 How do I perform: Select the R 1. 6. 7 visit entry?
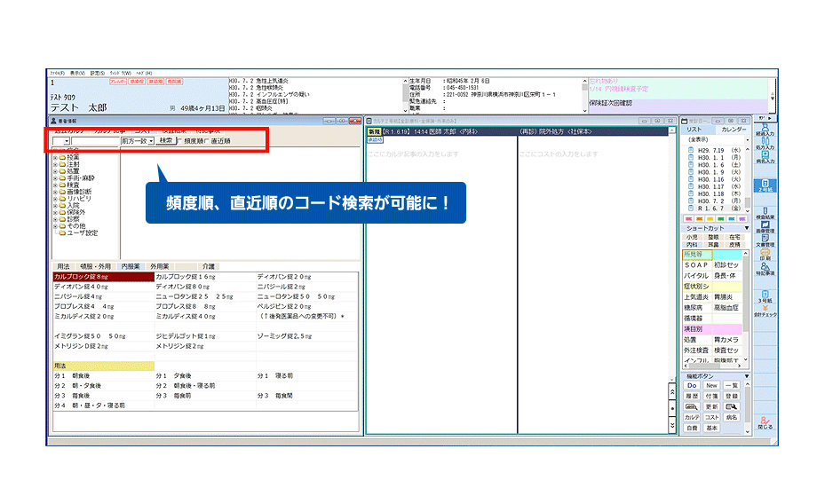tap(714, 208)
